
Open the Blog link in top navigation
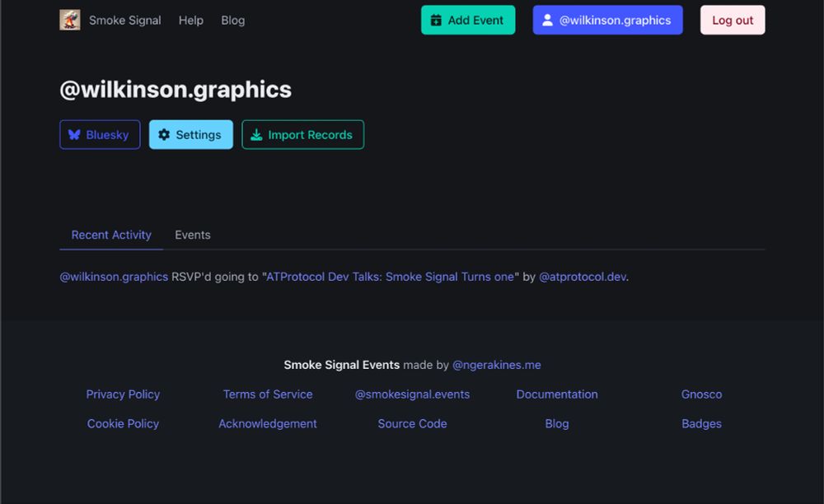233,21
